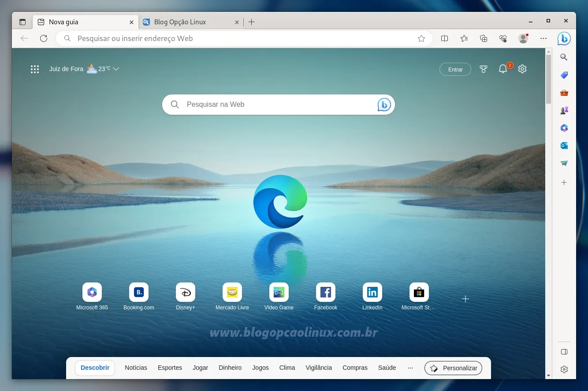Open sidebar Microsoft 365 icon

(x=564, y=128)
